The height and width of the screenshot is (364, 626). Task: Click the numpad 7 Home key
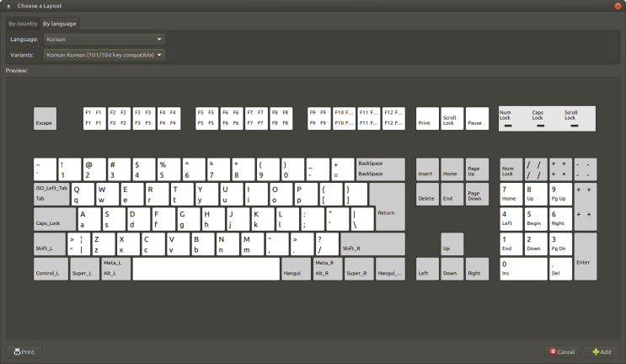click(511, 194)
